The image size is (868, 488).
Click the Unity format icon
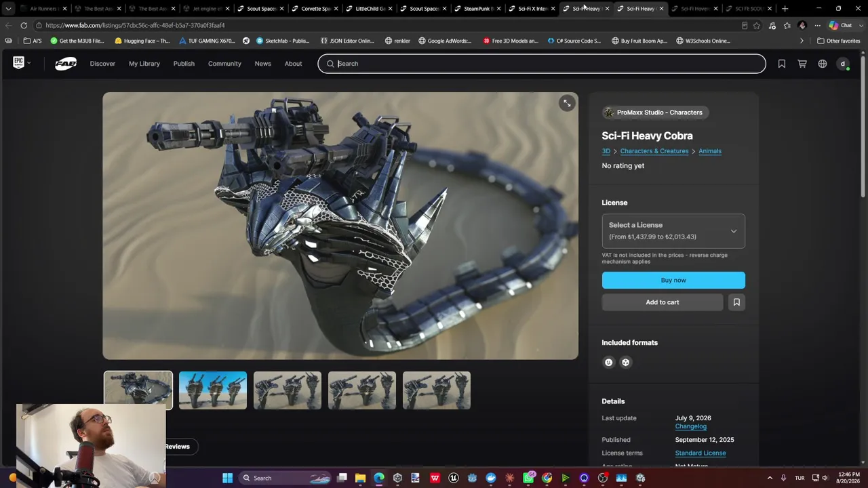pos(625,363)
